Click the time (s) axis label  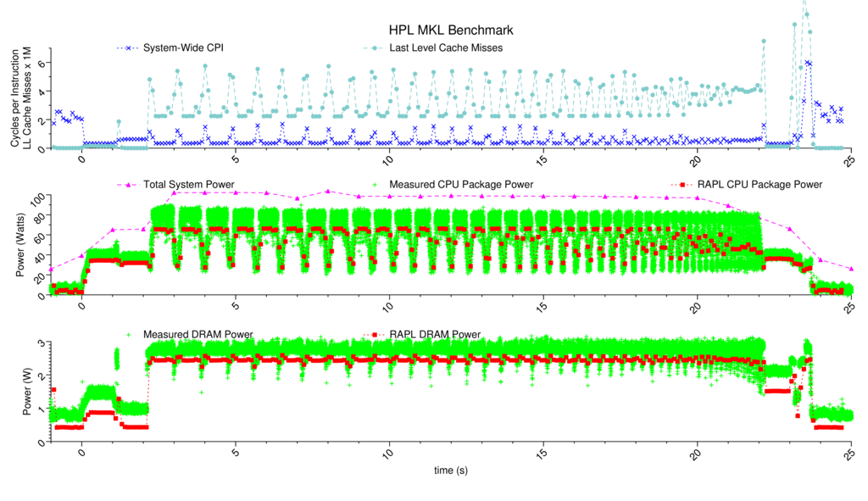[x=451, y=470]
